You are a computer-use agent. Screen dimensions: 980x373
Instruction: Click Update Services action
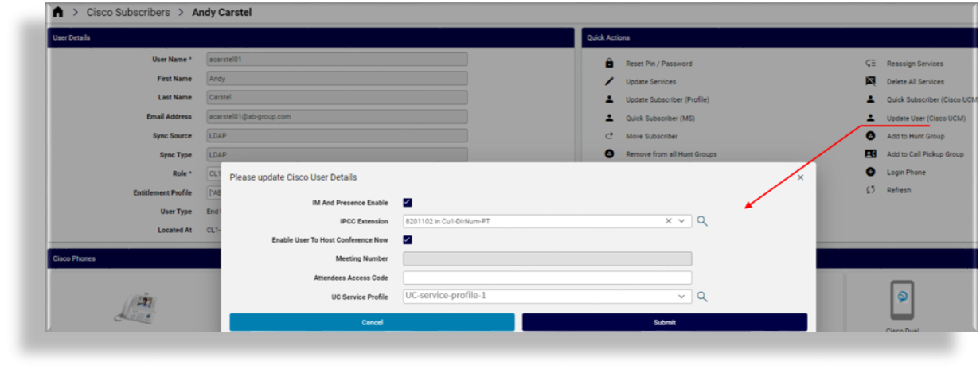[x=650, y=82]
